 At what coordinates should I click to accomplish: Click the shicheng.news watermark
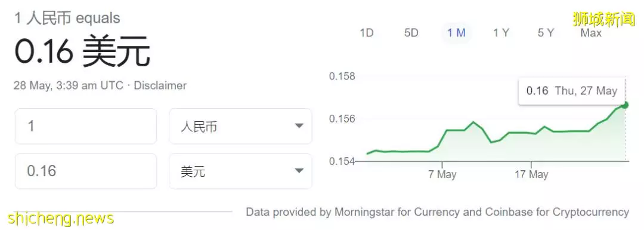(61, 218)
